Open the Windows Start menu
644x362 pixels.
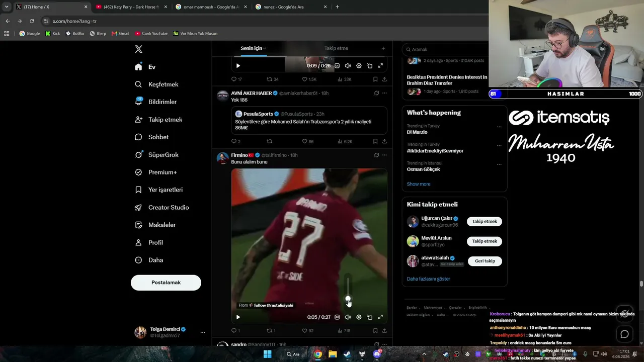pyautogui.click(x=268, y=354)
